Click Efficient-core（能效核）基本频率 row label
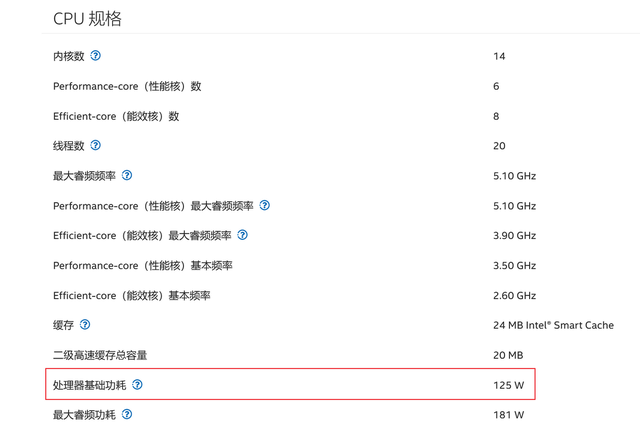The height and width of the screenshot is (434, 640). click(132, 295)
